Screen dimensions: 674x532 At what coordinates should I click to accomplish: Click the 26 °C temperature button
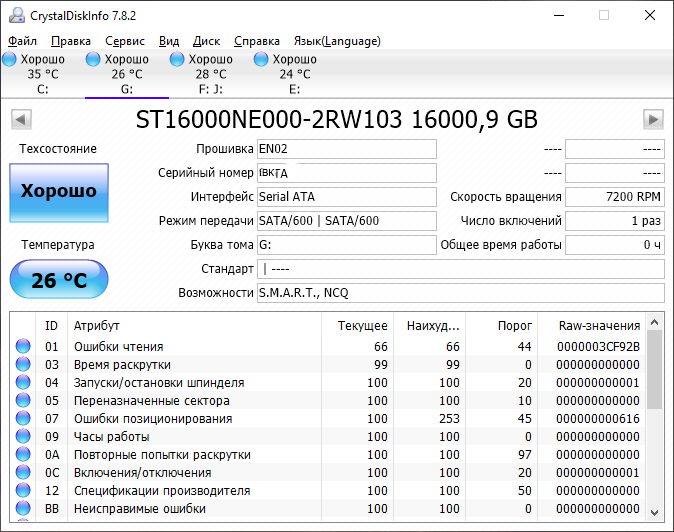click(x=59, y=279)
